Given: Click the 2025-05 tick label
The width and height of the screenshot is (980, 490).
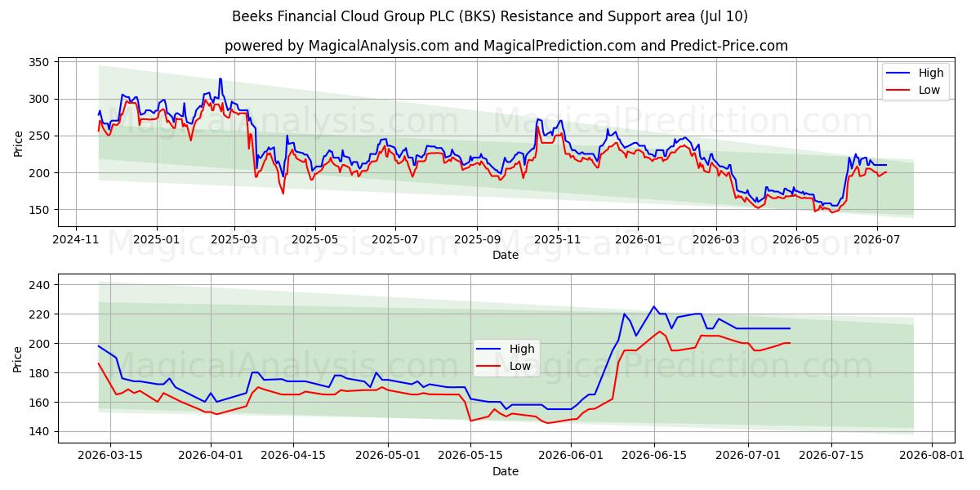Looking at the screenshot, I should [314, 240].
